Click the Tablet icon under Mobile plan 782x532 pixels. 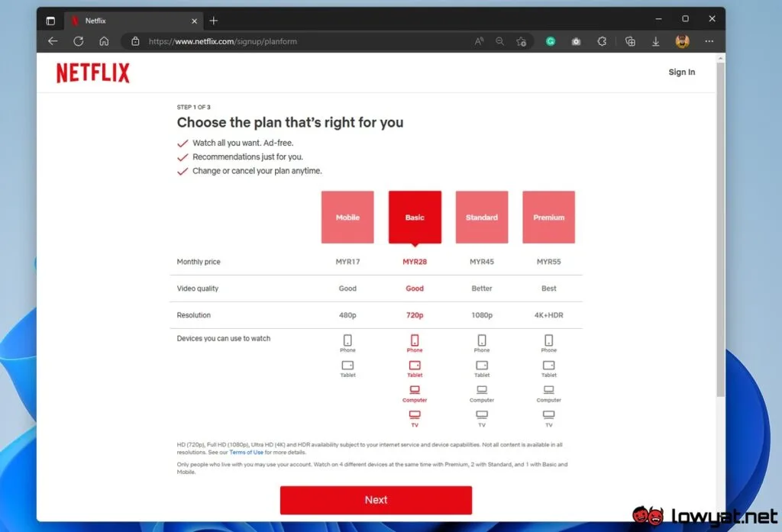click(x=347, y=366)
